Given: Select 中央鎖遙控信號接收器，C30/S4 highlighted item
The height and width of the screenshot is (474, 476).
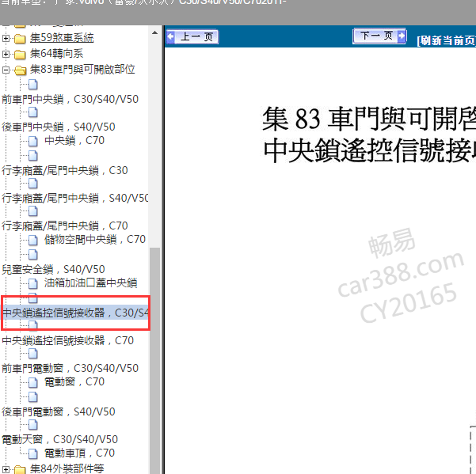Looking at the screenshot, I should (75, 313).
